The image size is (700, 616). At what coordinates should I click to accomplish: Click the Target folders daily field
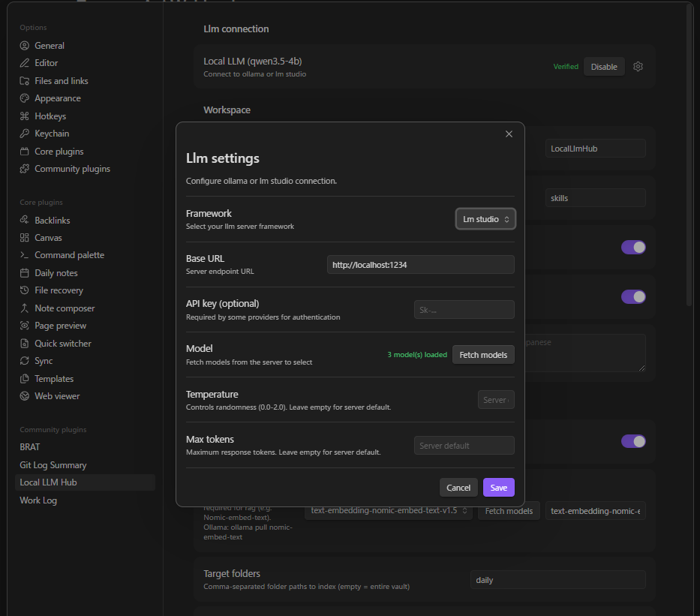tap(558, 580)
